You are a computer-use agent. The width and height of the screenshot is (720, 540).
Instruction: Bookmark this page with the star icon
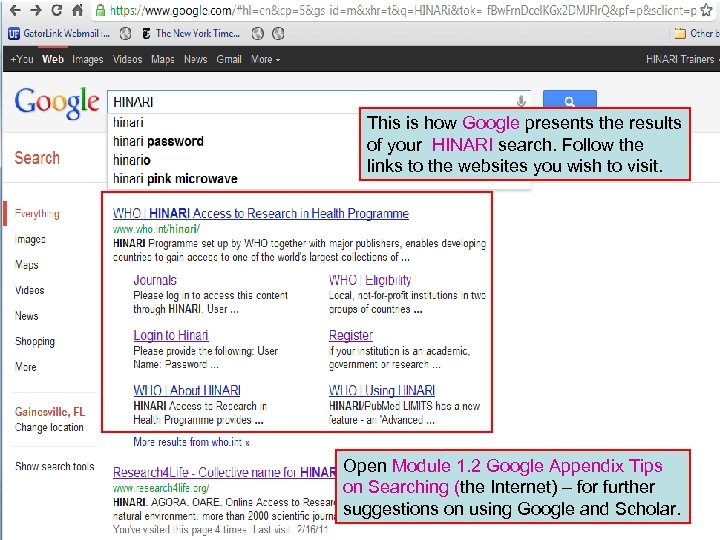[707, 10]
